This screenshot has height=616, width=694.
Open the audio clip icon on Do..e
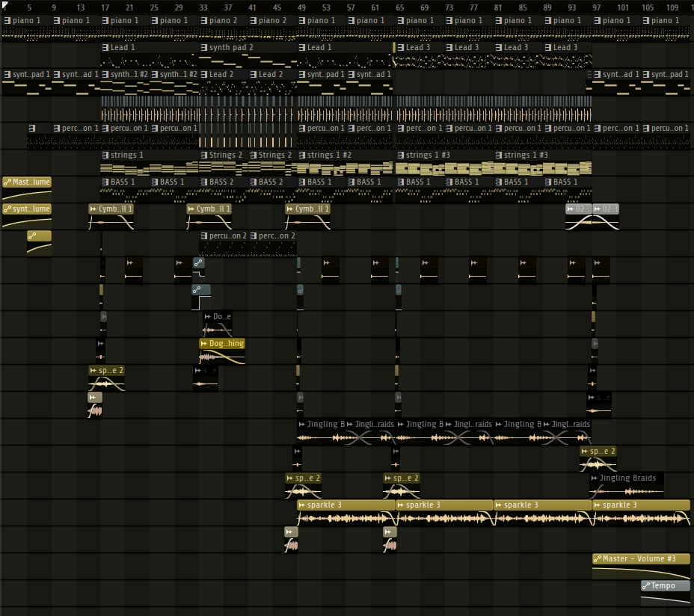tap(207, 316)
